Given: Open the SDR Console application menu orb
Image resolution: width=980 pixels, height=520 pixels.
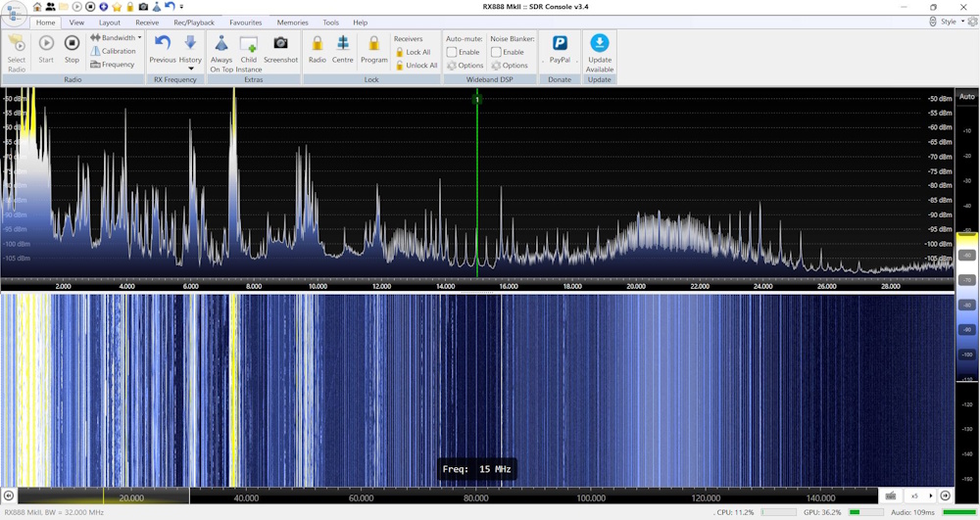Looking at the screenshot, I should [13, 14].
